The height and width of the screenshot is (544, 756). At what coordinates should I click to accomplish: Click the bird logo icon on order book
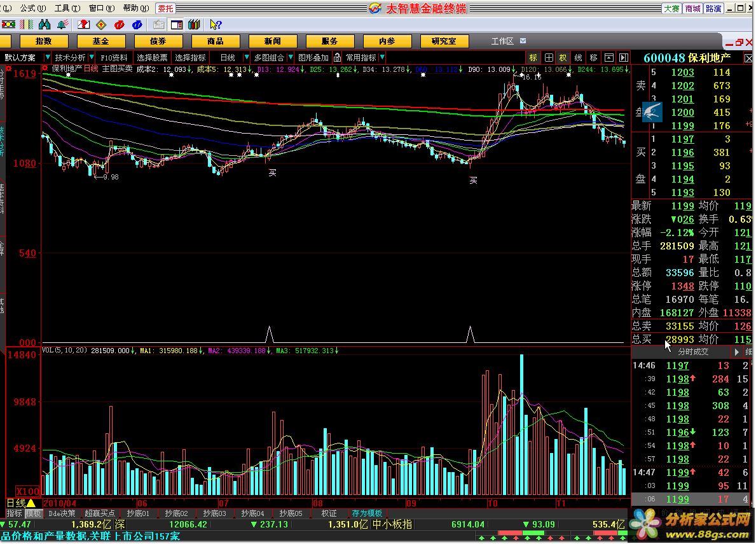point(652,113)
